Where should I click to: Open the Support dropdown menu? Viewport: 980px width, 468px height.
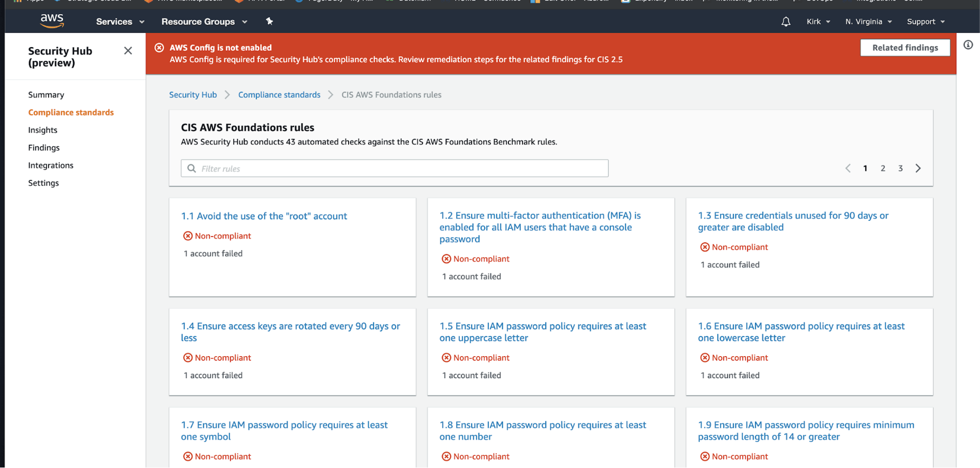[925, 21]
